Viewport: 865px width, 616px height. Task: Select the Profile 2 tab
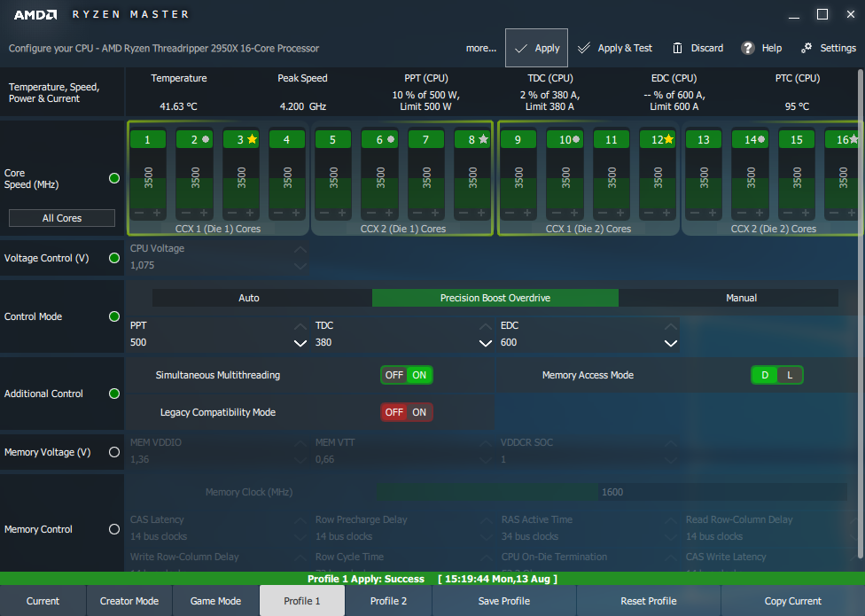click(x=388, y=601)
